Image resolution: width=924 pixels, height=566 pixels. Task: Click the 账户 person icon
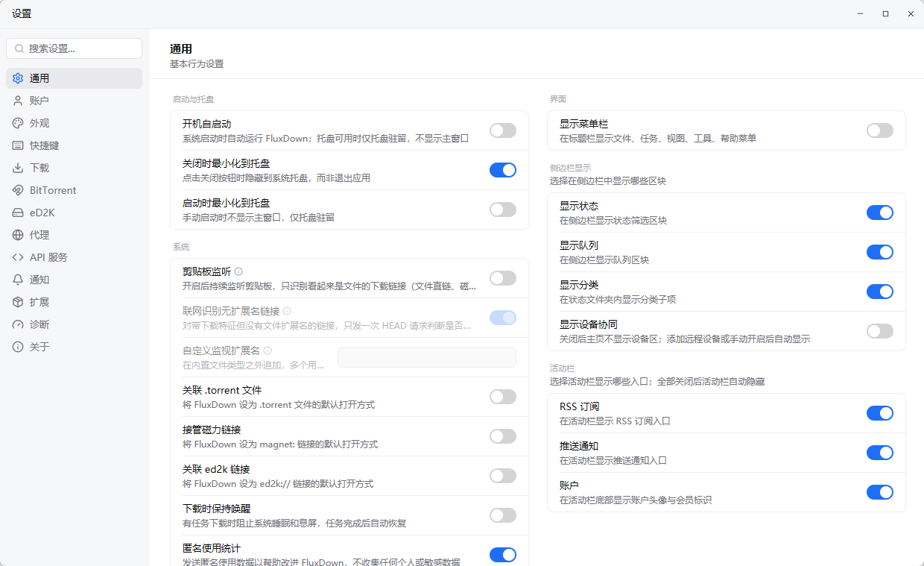pos(18,101)
